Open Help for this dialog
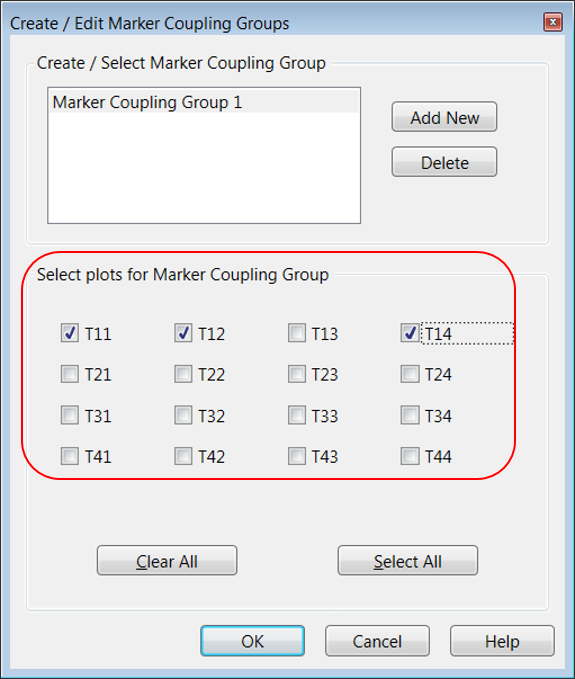The width and height of the screenshot is (575, 679). click(502, 641)
